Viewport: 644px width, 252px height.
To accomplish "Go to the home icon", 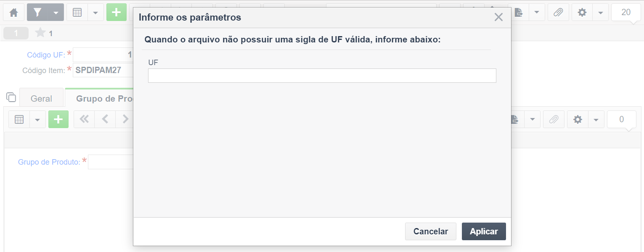I will 13,13.
